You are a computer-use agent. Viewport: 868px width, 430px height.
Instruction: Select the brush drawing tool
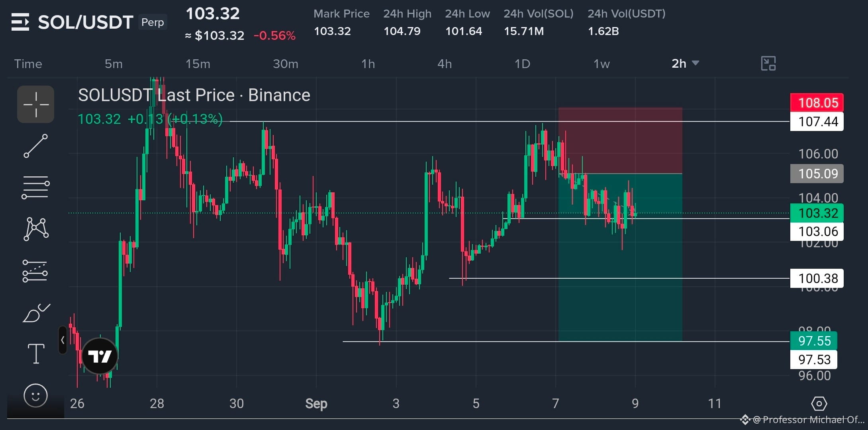pyautogui.click(x=36, y=313)
